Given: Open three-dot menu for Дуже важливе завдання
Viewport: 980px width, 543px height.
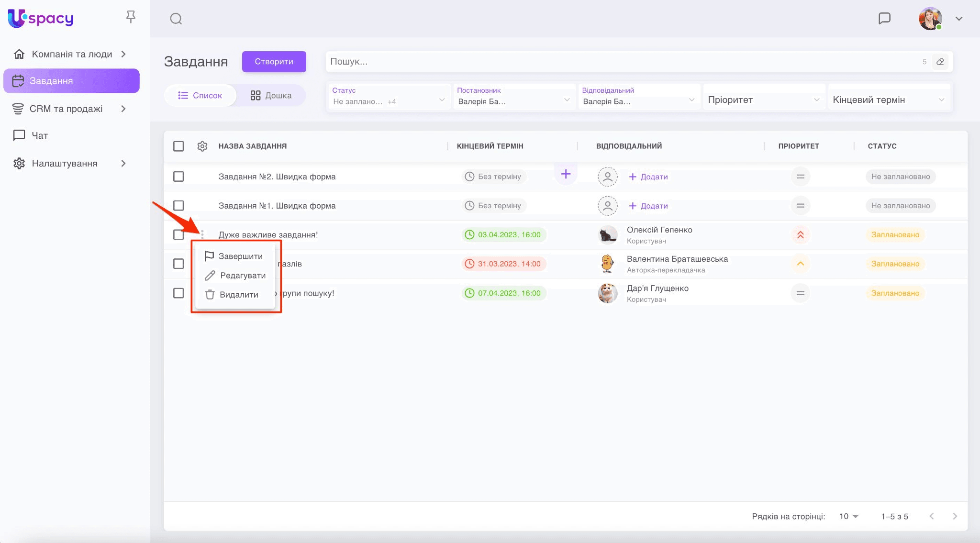Looking at the screenshot, I should (202, 234).
